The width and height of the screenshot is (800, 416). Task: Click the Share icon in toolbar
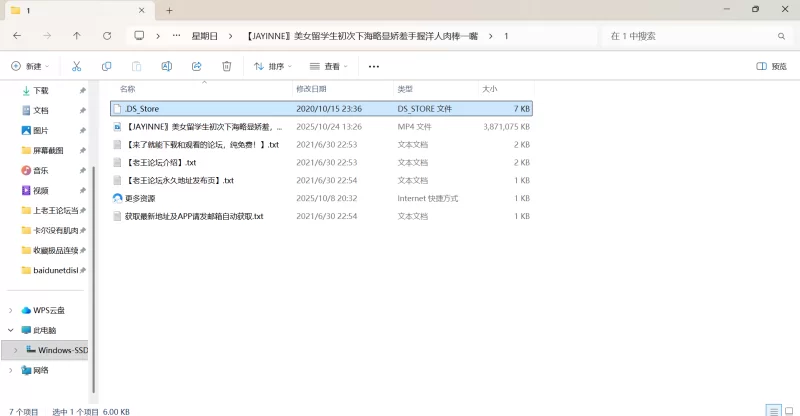(x=197, y=66)
